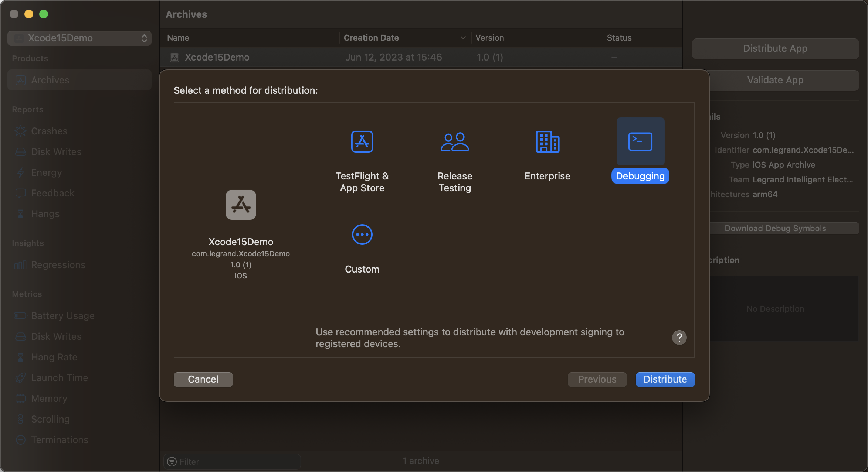
Task: Open the Xcode15Demo product selector dropdown
Action: [x=79, y=38]
